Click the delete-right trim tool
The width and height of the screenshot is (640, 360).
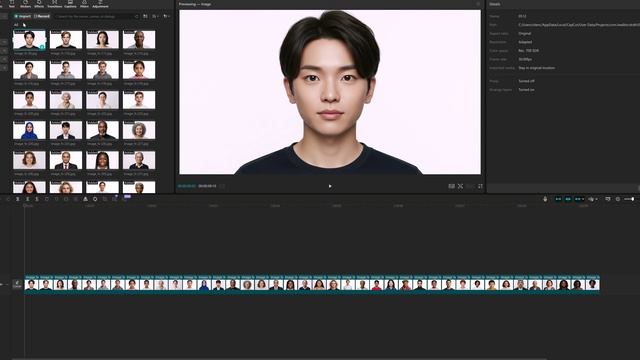pyautogui.click(x=37, y=199)
